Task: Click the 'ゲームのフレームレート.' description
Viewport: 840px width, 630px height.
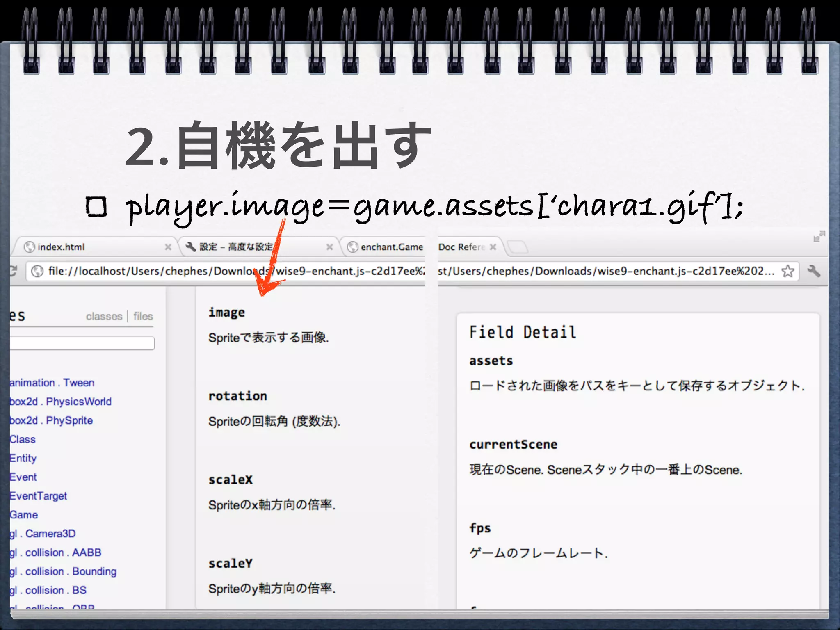Action: (x=539, y=553)
